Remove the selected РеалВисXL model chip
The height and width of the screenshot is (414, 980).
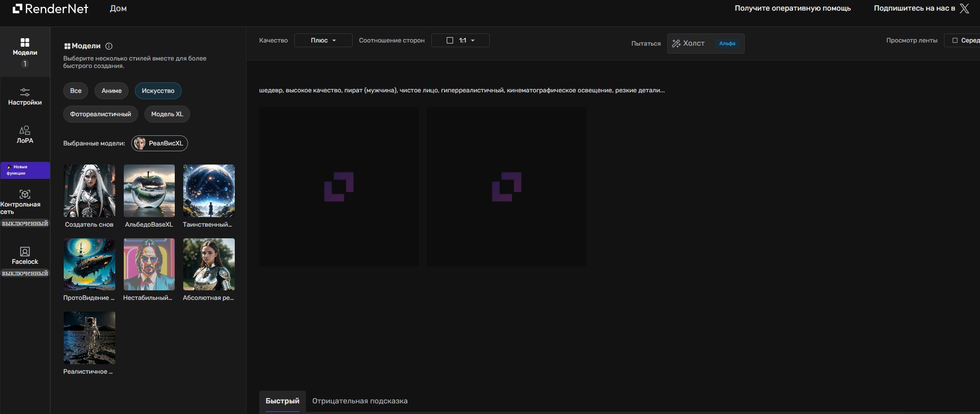pyautogui.click(x=159, y=143)
